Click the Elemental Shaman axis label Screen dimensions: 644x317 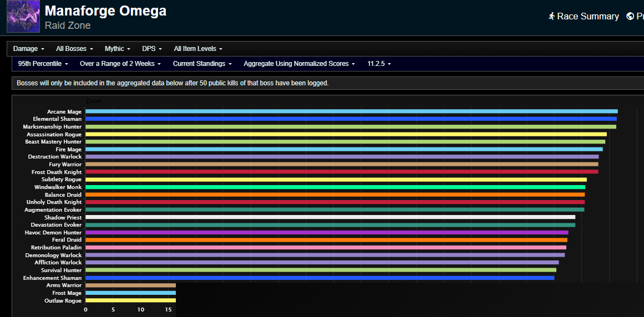(58, 119)
